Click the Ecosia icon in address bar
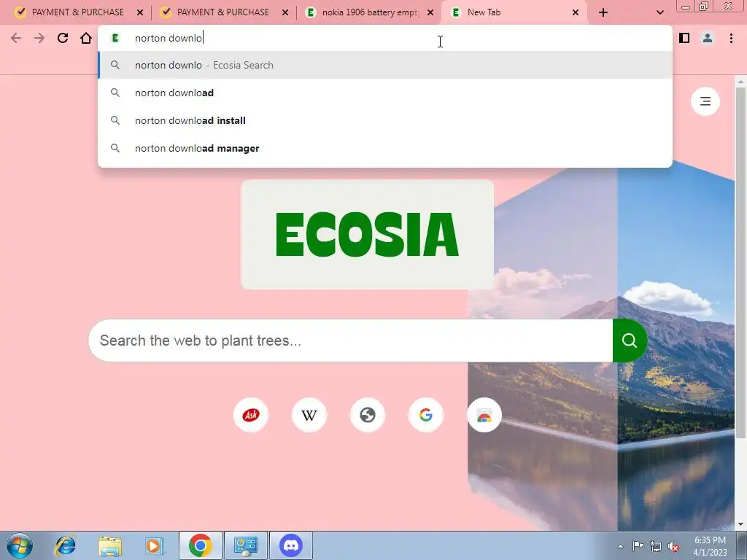Viewport: 747px width, 560px height. (115, 38)
